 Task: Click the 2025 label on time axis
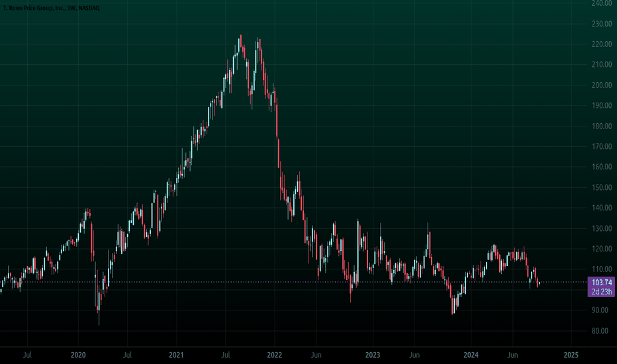tap(571, 355)
